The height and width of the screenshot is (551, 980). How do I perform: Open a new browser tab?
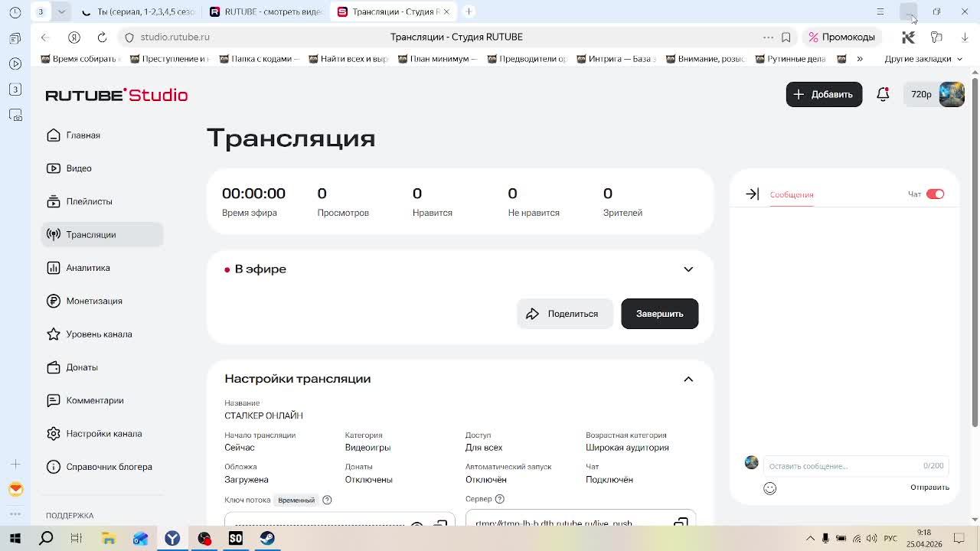pos(469,11)
